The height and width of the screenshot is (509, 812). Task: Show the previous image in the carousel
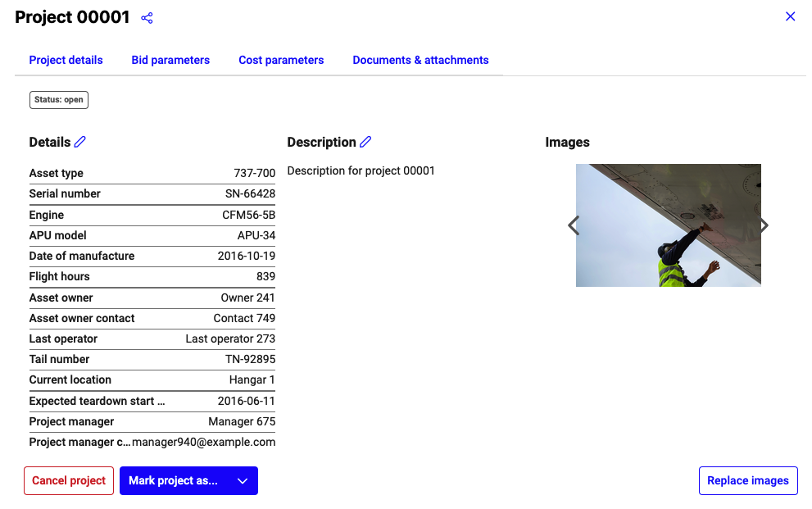[x=574, y=225]
